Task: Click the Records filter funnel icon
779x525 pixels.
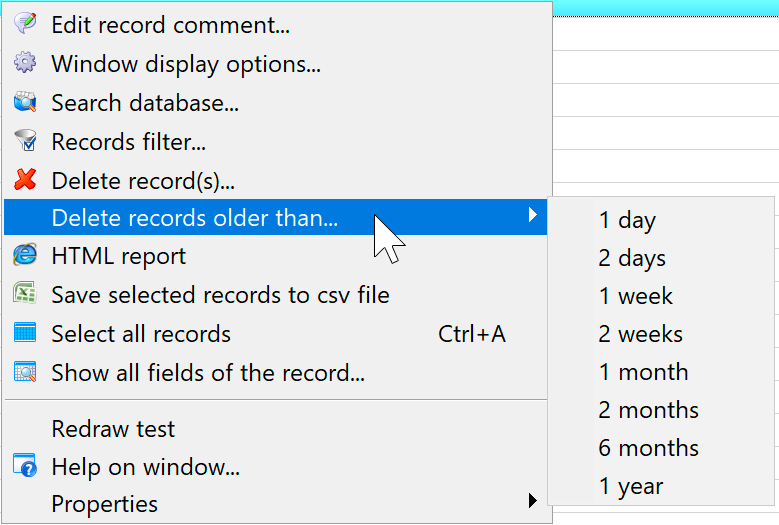Action: click(25, 141)
